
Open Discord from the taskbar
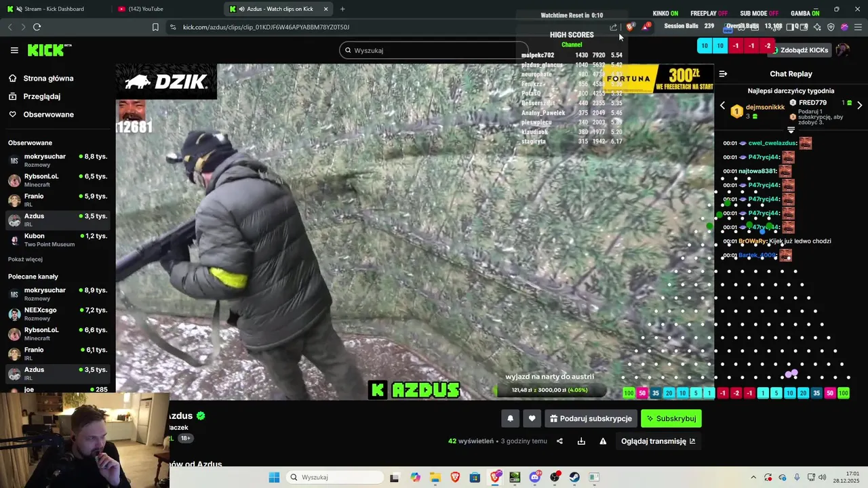click(x=535, y=477)
